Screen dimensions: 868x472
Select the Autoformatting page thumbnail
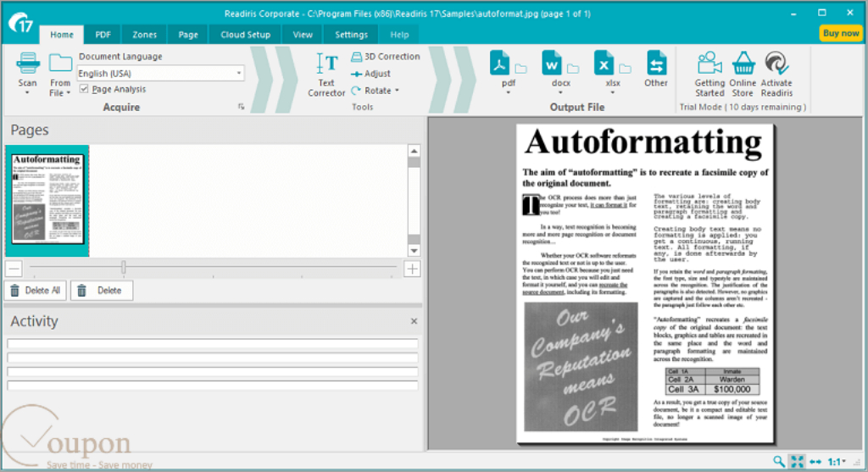[47, 200]
